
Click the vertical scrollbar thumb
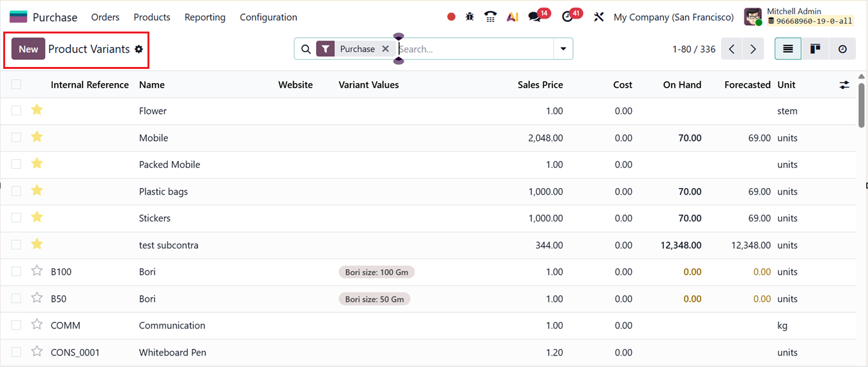(862, 106)
